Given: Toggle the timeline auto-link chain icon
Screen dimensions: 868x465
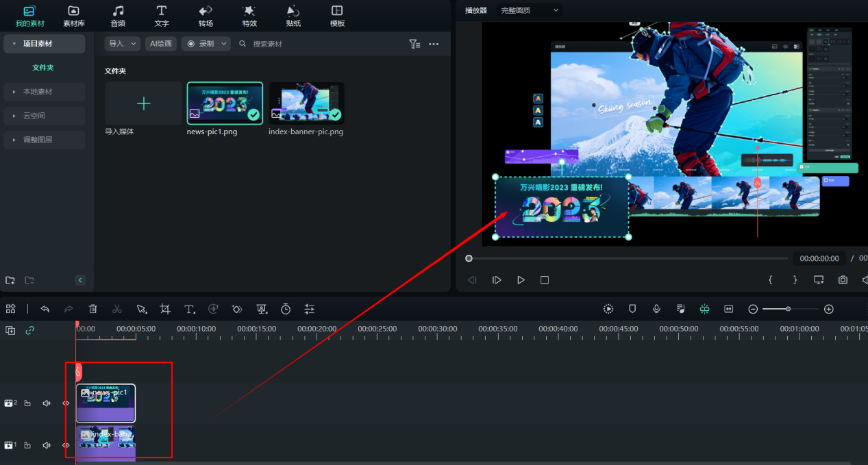Looking at the screenshot, I should [x=29, y=330].
